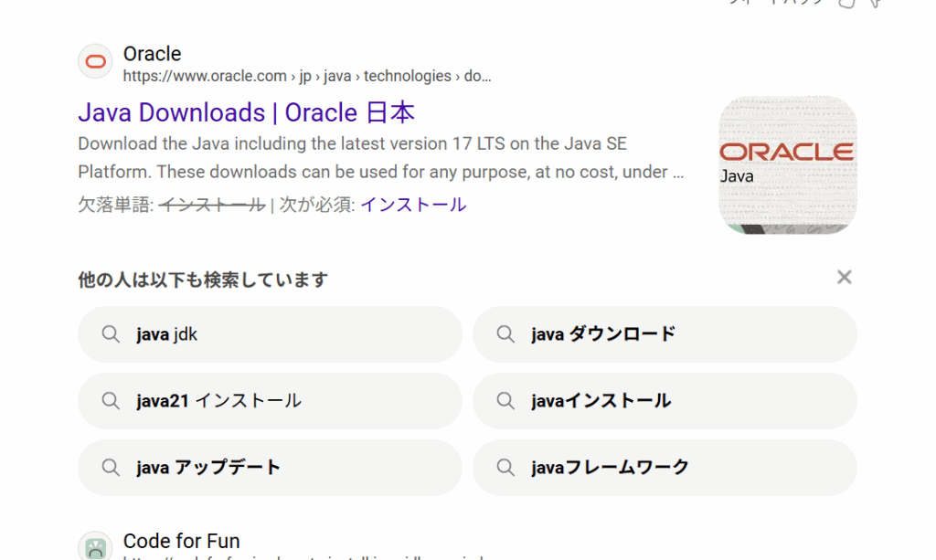Screen dimensions: 936x560
Task: Dismiss the related searches section with X
Action: click(x=844, y=278)
